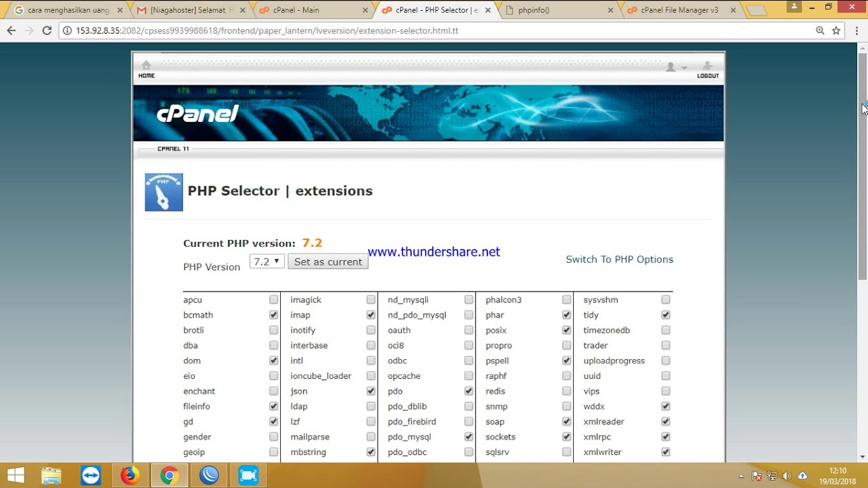Image resolution: width=868 pixels, height=488 pixels.
Task: Open a new browser tab
Action: (x=756, y=10)
